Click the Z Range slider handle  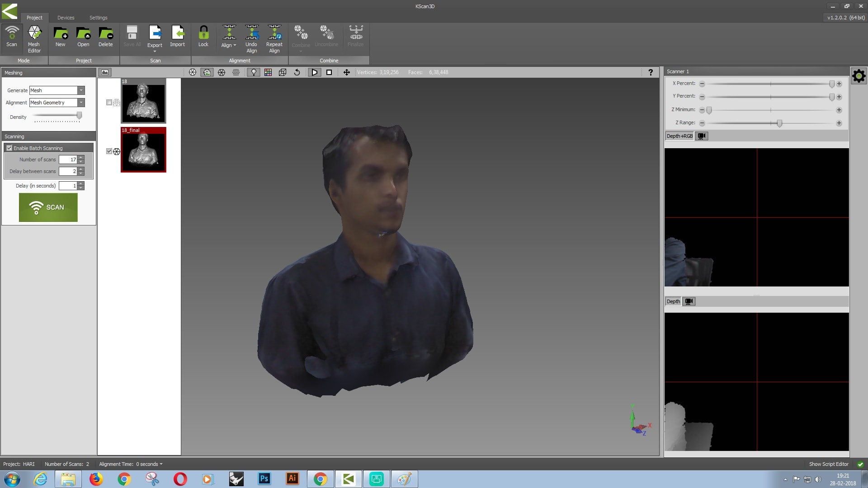pyautogui.click(x=779, y=123)
